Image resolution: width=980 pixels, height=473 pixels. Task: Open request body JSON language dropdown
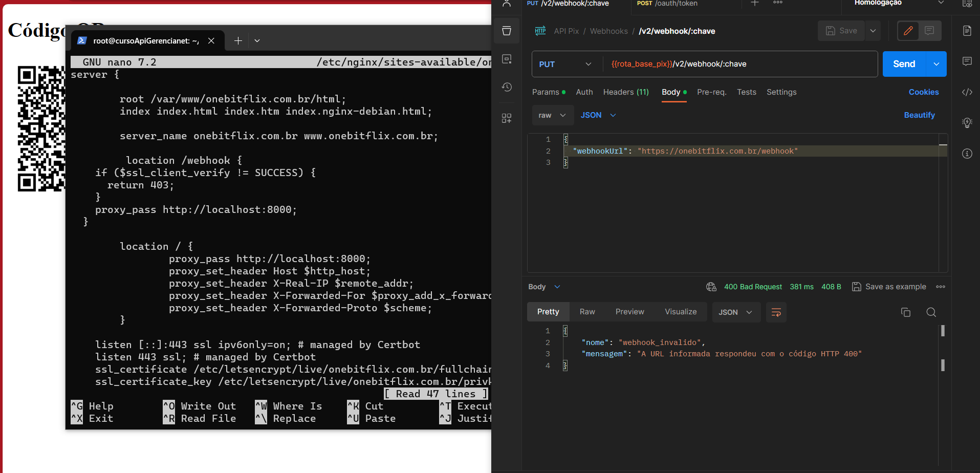[598, 115]
